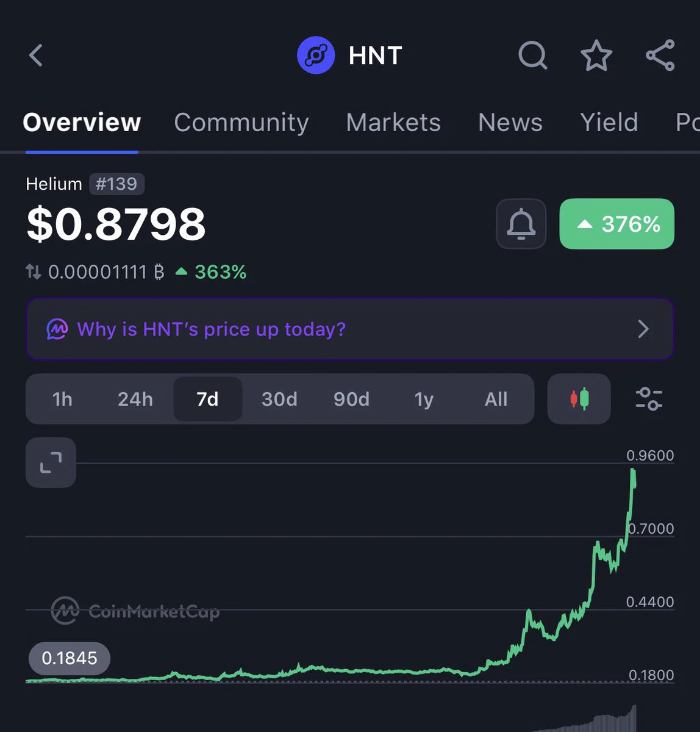The image size is (700, 732).
Task: Expand the price explanation chevron
Action: [643, 329]
